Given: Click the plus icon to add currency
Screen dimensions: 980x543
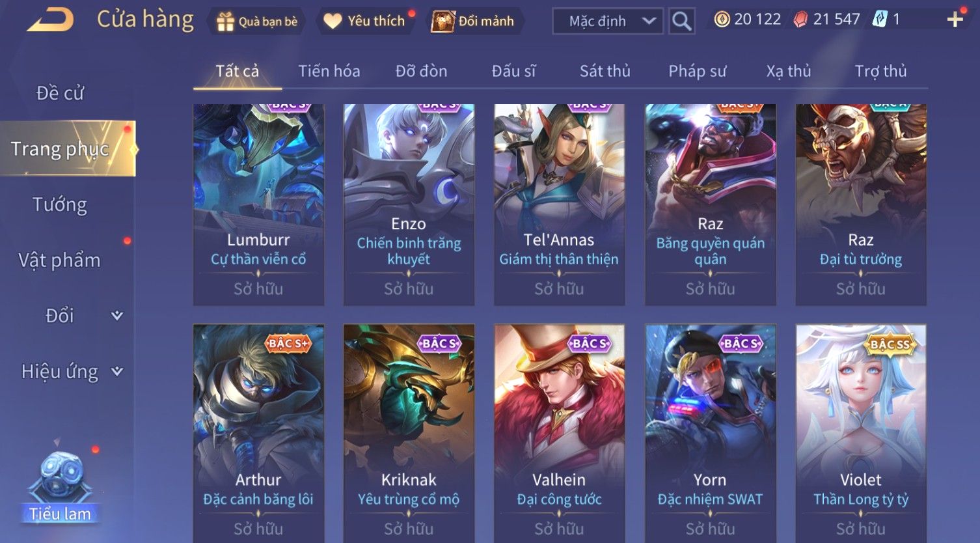Looking at the screenshot, I should pyautogui.click(x=955, y=20).
